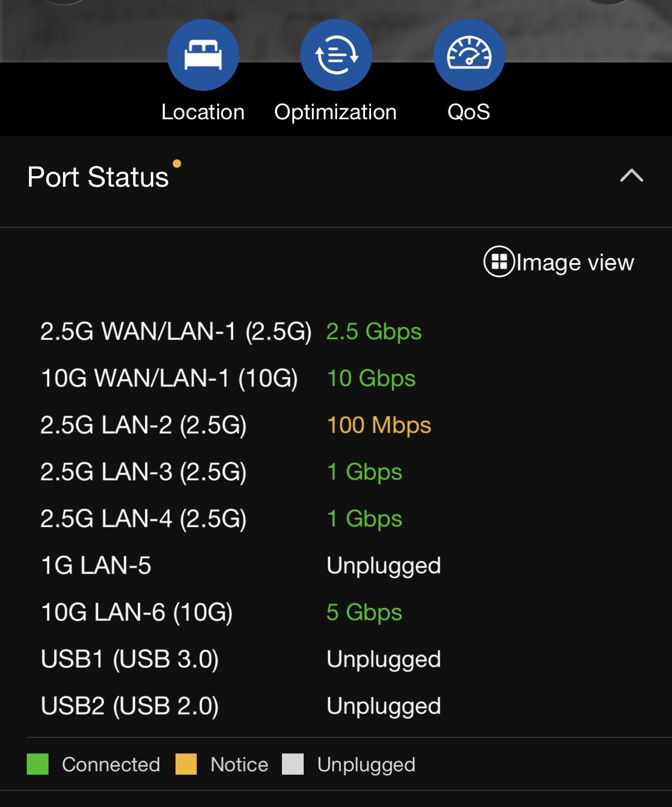This screenshot has width=672, height=807.
Task: Click the green Connected legend swatch
Action: [38, 764]
